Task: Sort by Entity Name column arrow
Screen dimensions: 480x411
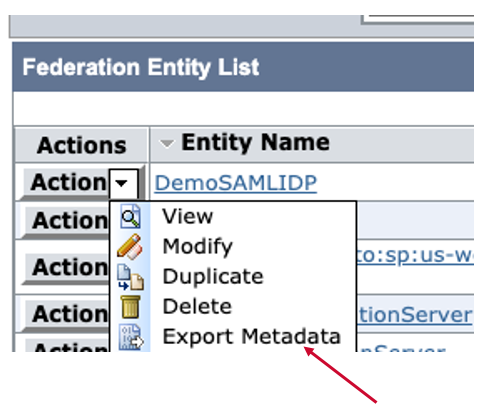Action: pyautogui.click(x=167, y=143)
